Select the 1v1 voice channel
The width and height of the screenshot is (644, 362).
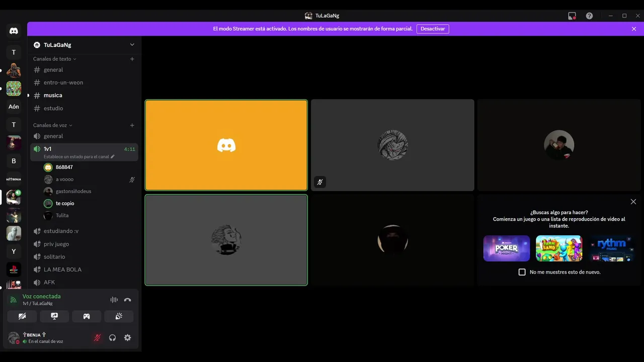pos(84,152)
